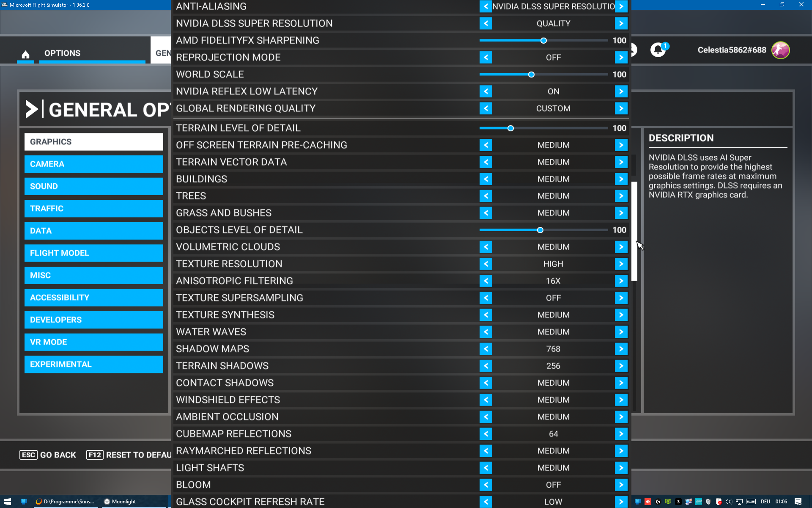Click right arrow for Shadow Maps

[x=621, y=349]
